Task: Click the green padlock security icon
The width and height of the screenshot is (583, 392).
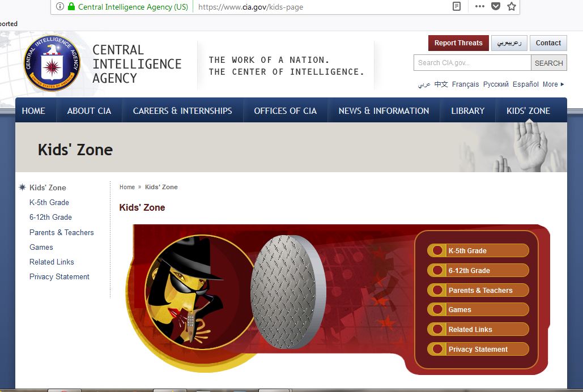Action: click(71, 7)
